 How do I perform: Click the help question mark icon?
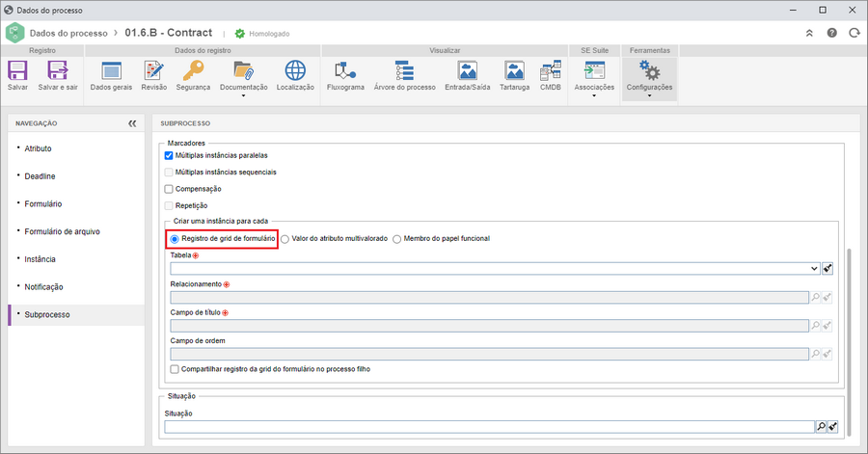coord(831,33)
